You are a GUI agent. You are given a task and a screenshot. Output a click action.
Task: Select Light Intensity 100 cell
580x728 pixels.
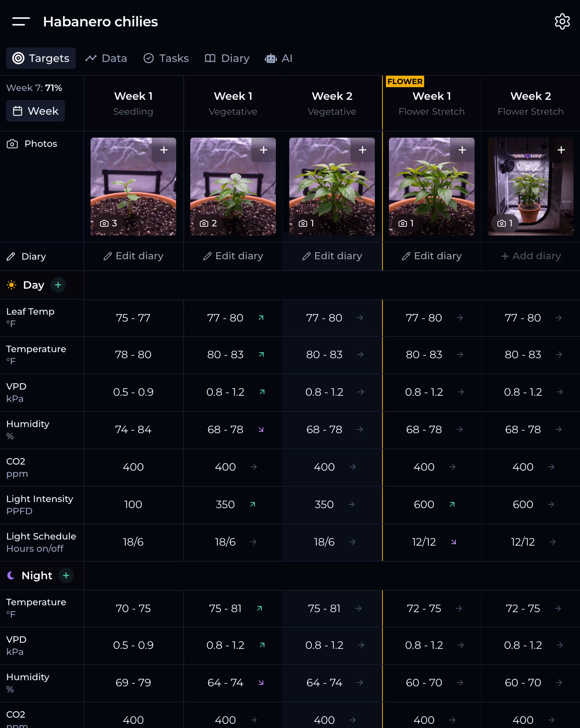133,504
